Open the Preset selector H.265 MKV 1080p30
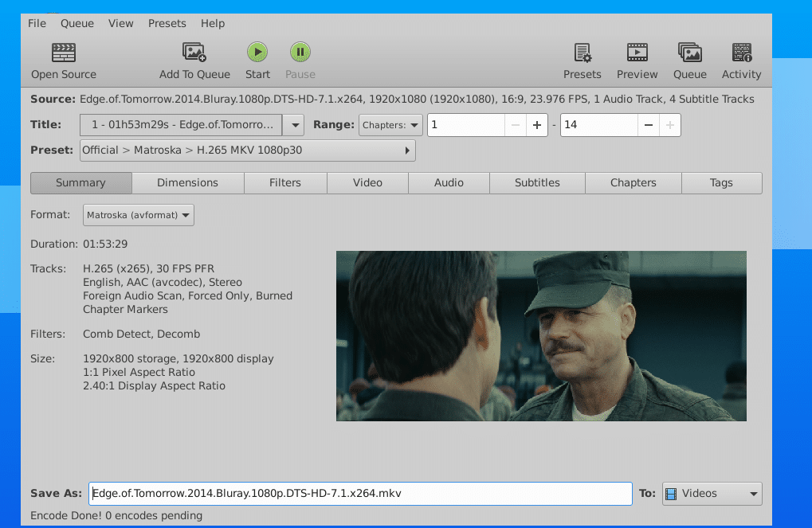 (x=248, y=150)
